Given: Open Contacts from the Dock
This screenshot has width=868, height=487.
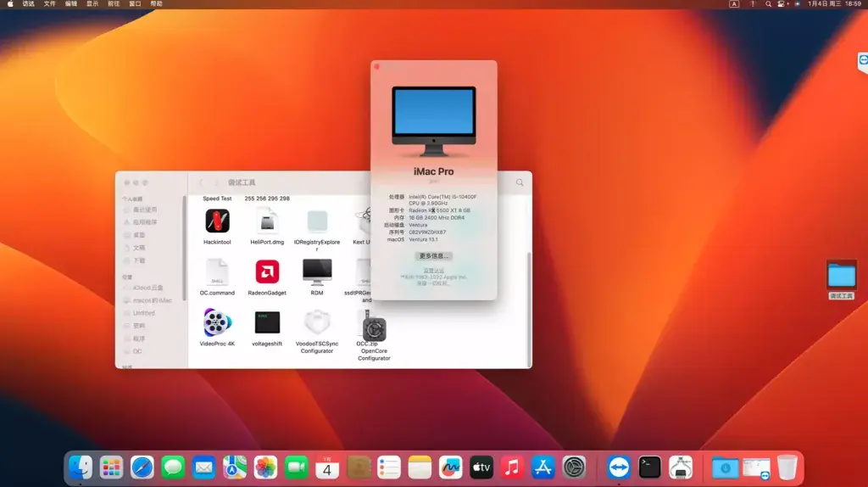Looking at the screenshot, I should coord(359,467).
